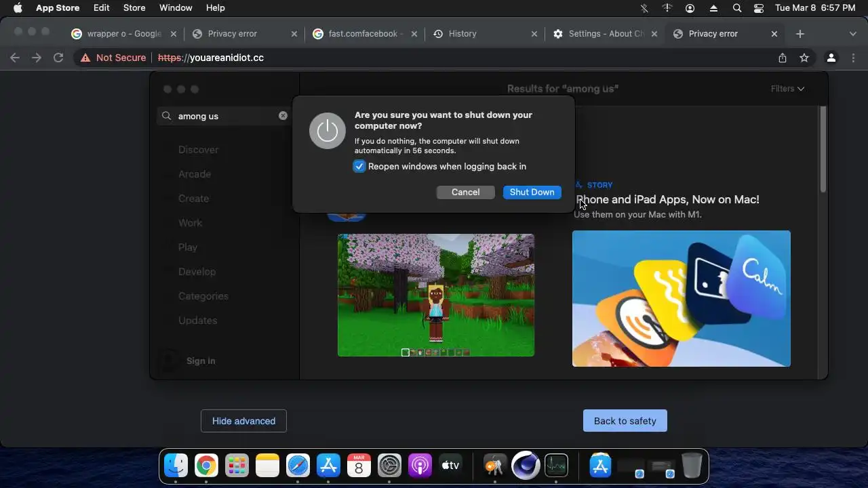Image resolution: width=868 pixels, height=488 pixels.
Task: Open Chrome's three-dot menu
Action: pyautogui.click(x=854, y=58)
